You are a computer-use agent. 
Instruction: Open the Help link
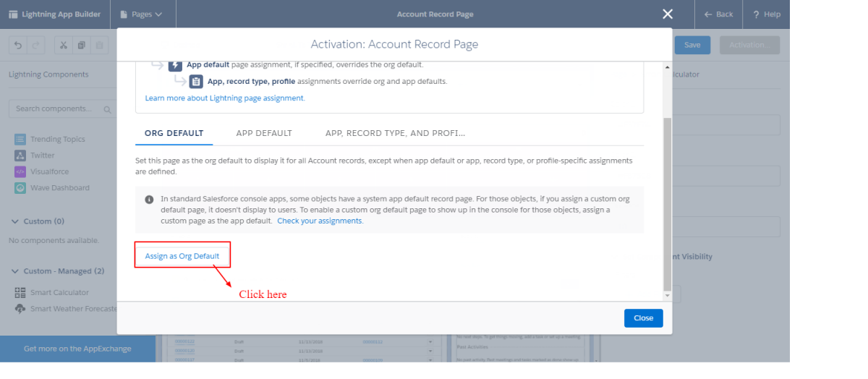[767, 14]
